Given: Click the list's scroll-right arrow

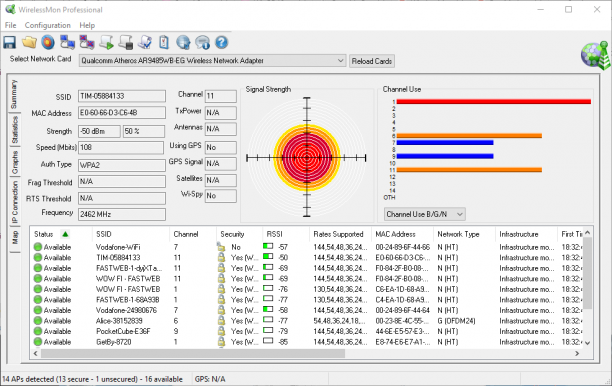Looking at the screenshot, I should tap(577, 353).
